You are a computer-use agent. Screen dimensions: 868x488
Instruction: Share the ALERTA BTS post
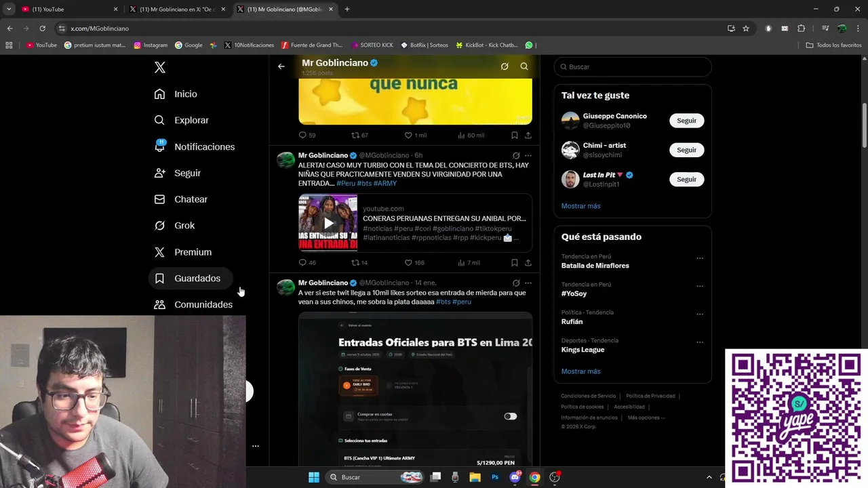(528, 262)
